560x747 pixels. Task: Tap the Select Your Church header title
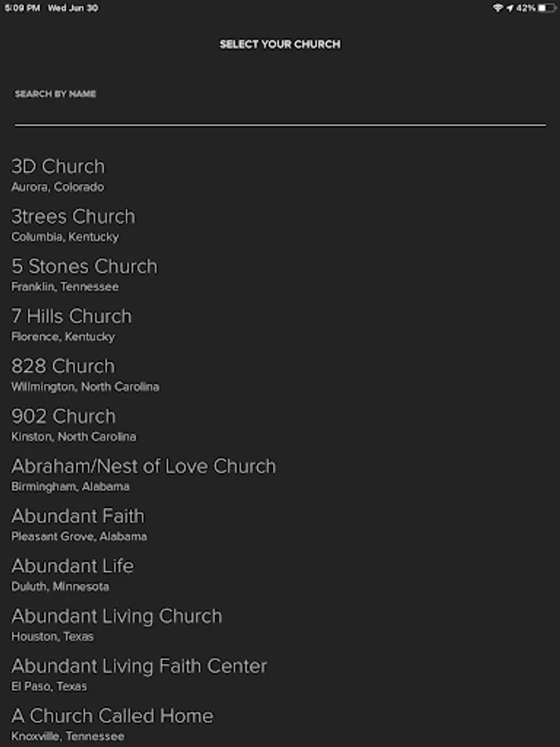[280, 44]
